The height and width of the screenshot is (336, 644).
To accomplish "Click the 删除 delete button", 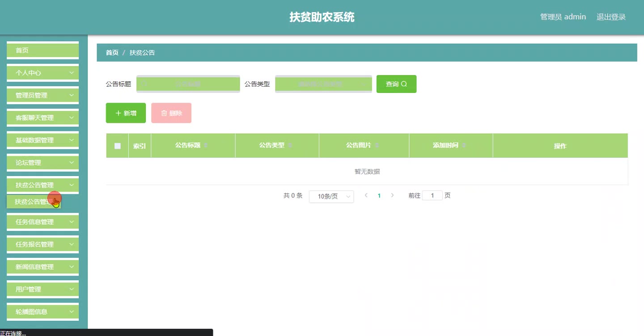I will tap(171, 113).
